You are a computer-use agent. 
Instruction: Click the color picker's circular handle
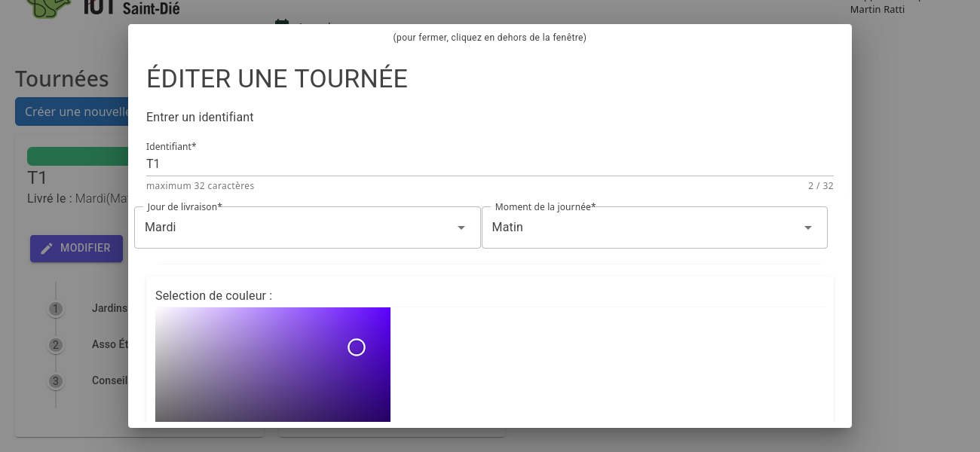tap(357, 347)
